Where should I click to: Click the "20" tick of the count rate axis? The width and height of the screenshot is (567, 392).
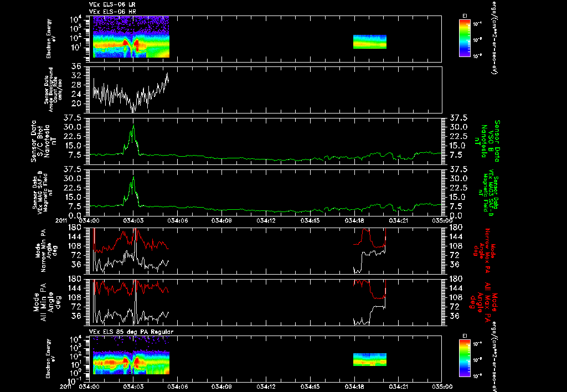(76, 104)
